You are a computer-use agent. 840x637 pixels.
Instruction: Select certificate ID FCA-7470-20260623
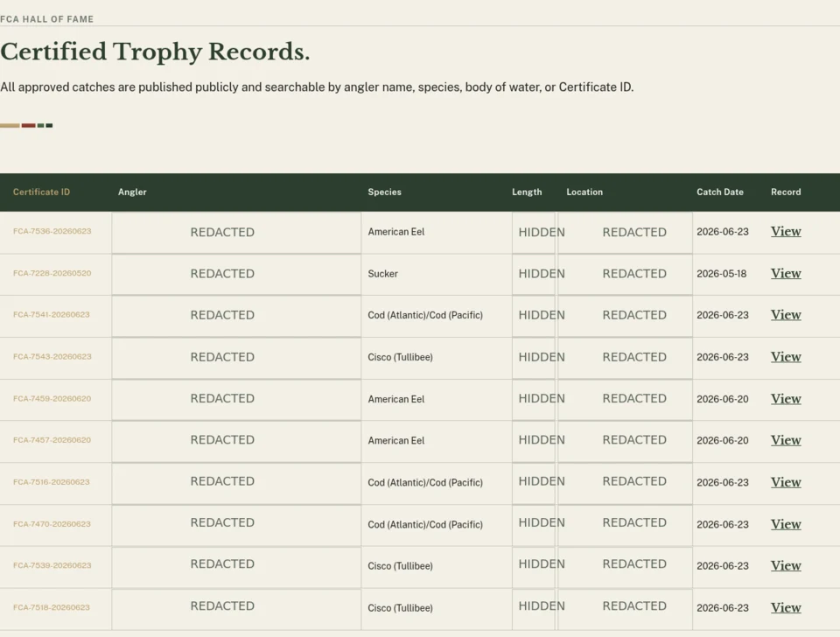[x=52, y=524]
